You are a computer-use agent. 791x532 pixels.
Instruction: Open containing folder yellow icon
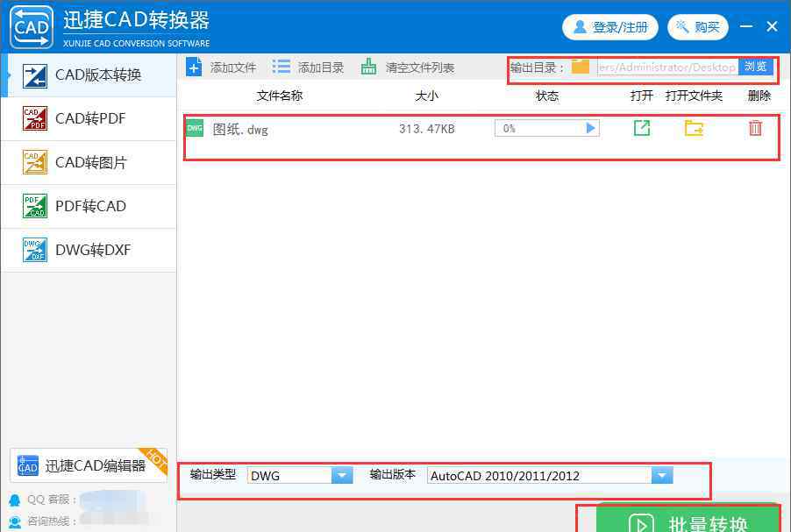694,128
